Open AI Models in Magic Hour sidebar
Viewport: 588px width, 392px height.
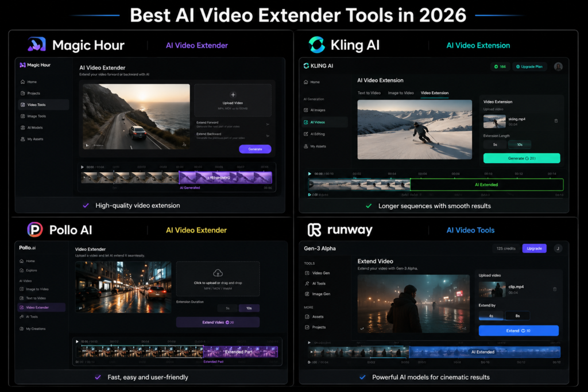tap(32, 127)
